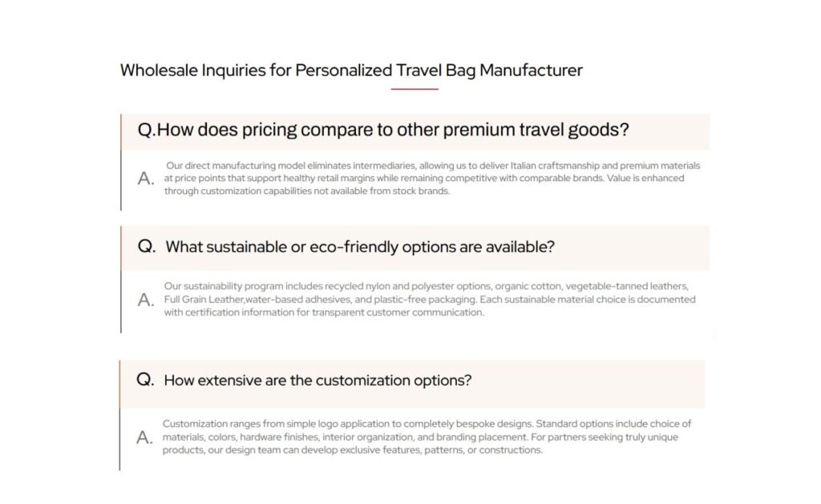Click the Wholesale Inquiries page heading
821x504 pixels.
coord(351,70)
